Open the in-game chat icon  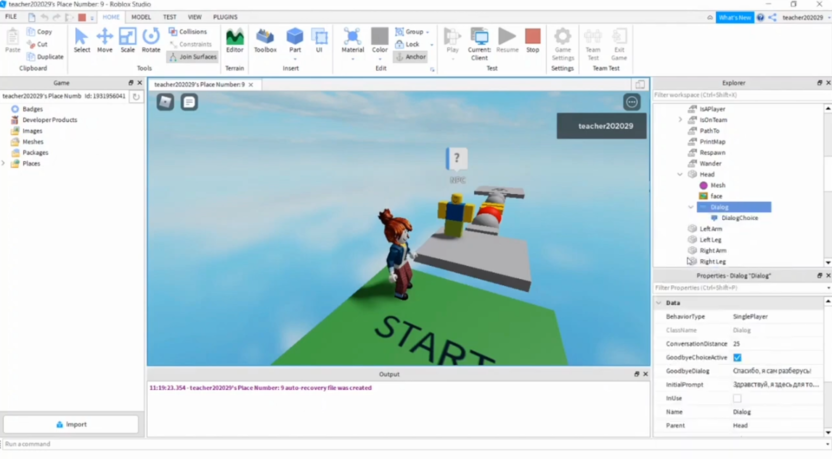pos(189,102)
